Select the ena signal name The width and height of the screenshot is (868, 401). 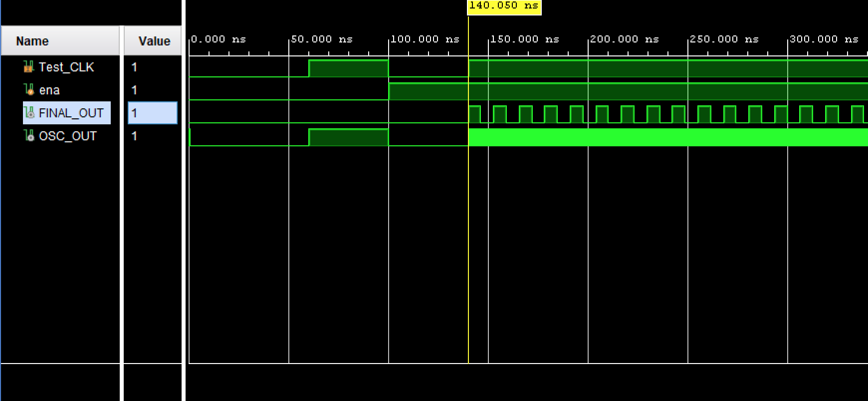(49, 90)
